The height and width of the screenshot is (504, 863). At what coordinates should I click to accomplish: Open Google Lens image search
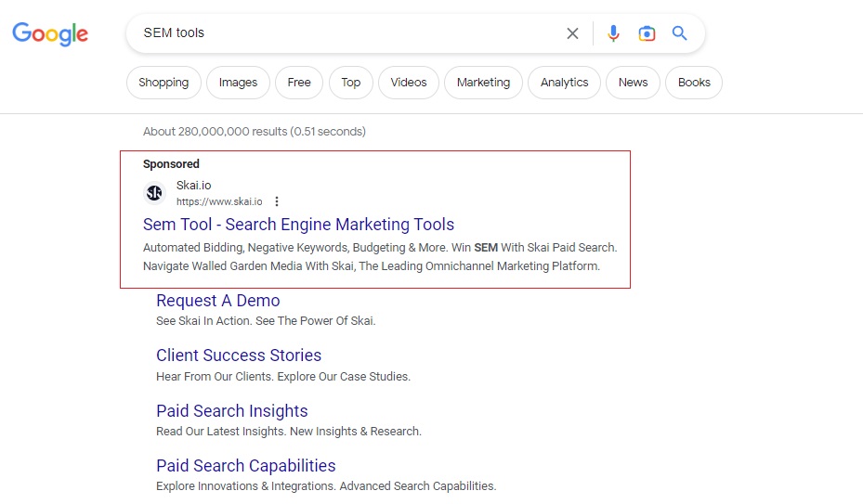click(x=647, y=33)
